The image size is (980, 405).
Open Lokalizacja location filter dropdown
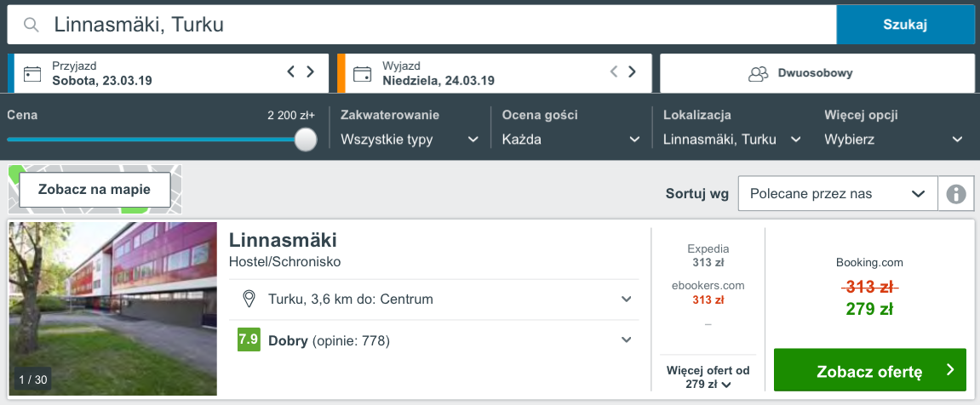click(732, 140)
